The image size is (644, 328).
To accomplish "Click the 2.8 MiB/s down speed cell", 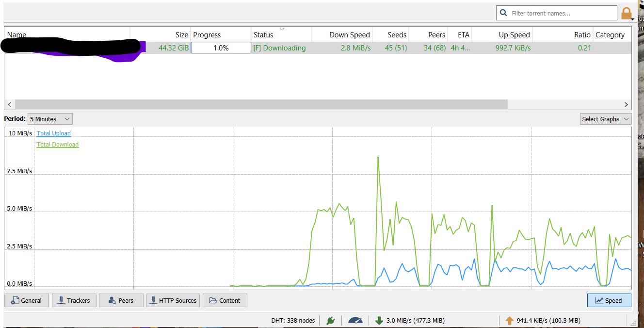I will point(355,48).
